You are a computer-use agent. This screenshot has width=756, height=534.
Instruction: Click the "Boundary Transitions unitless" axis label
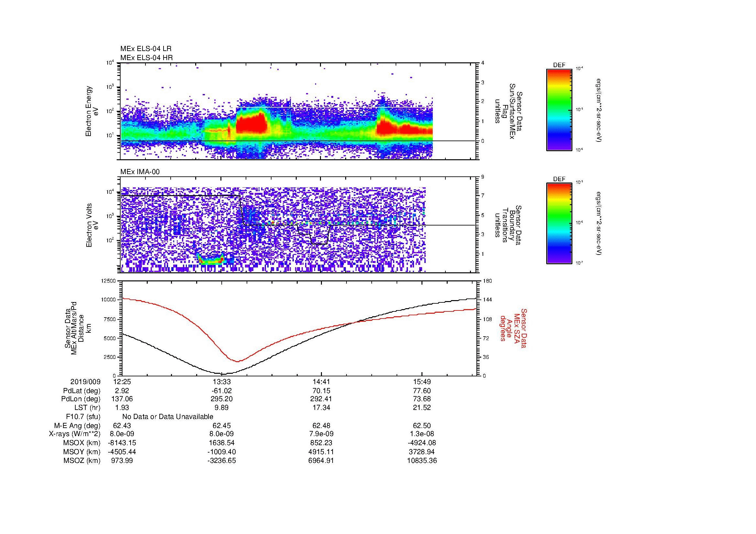coord(508,226)
